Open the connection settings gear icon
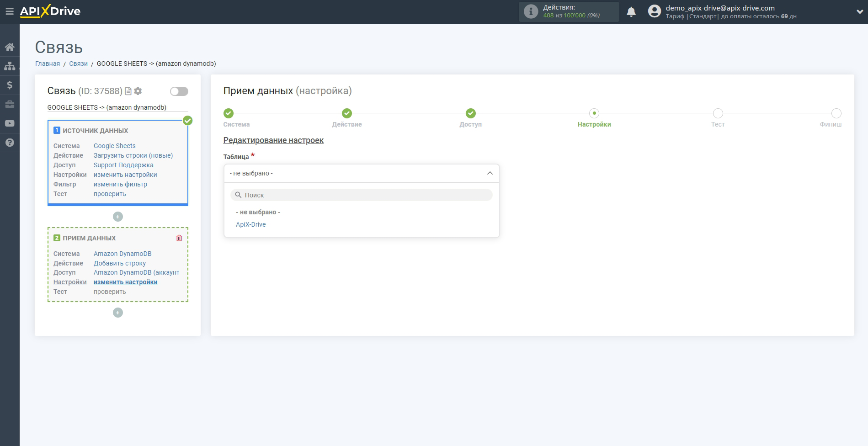 click(138, 91)
